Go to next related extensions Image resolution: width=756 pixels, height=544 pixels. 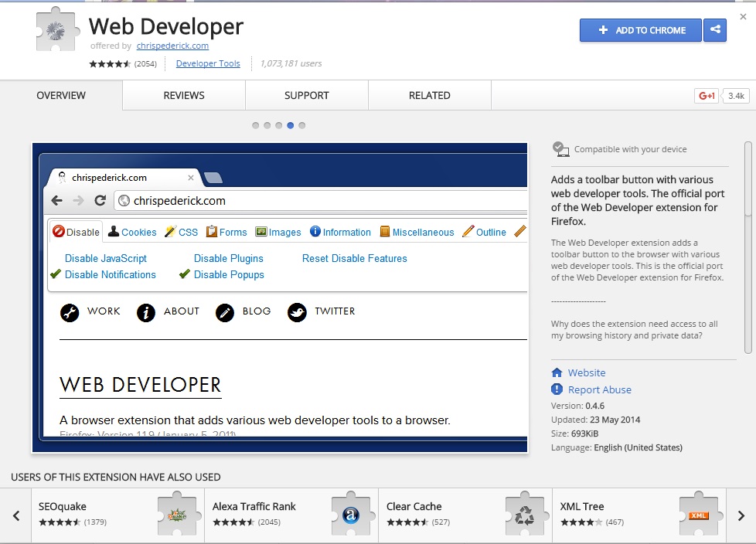coord(741,515)
